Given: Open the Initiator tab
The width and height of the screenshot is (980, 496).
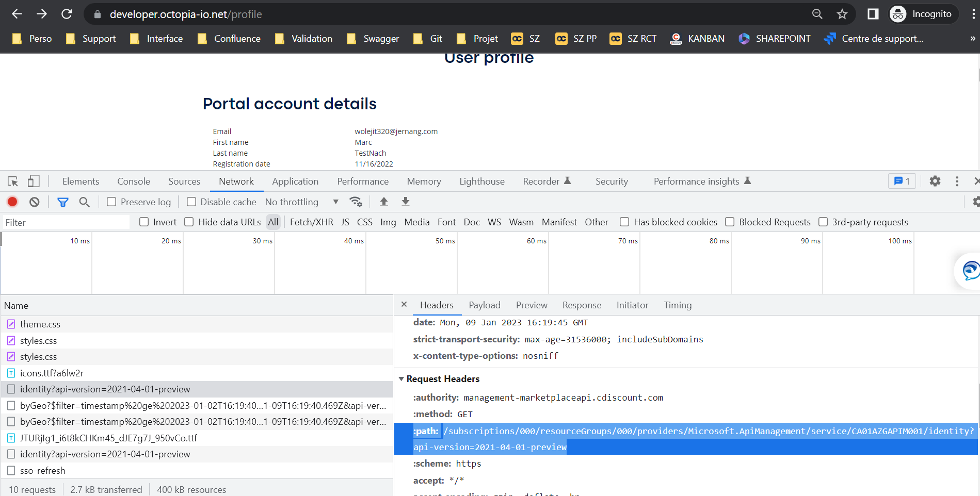Looking at the screenshot, I should pyautogui.click(x=632, y=305).
